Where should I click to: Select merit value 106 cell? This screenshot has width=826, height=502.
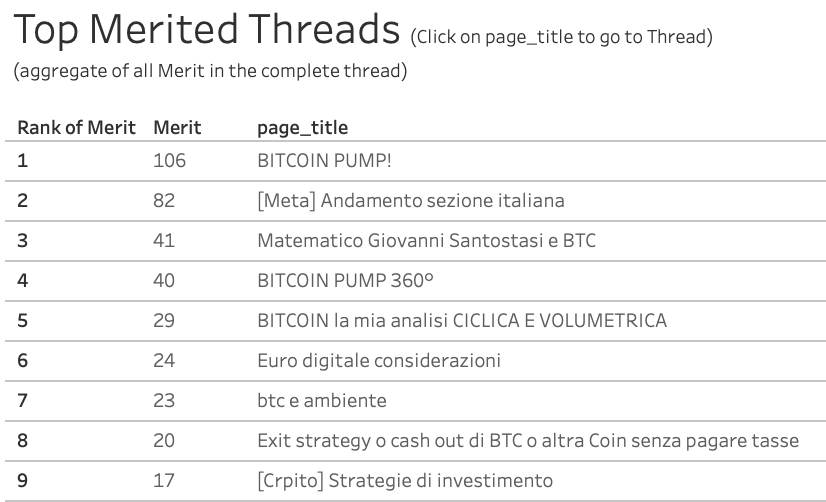(169, 161)
